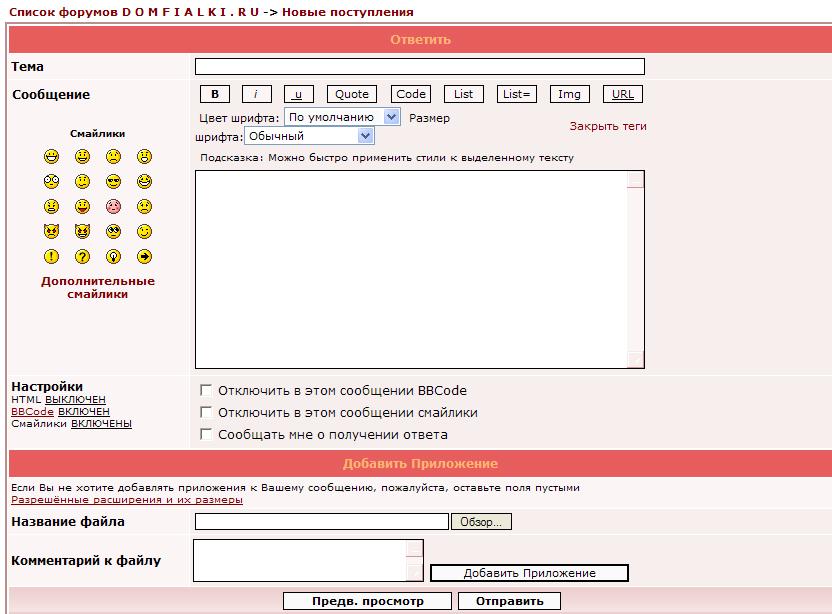The width and height of the screenshot is (832, 614).
Task: Insert the question mark smiley
Action: (82, 257)
